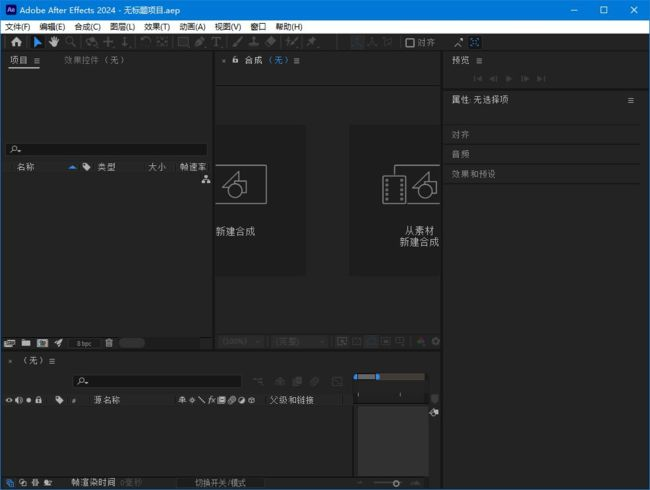Expand the 效果和预设 panel
This screenshot has width=650, height=490.
click(x=474, y=174)
